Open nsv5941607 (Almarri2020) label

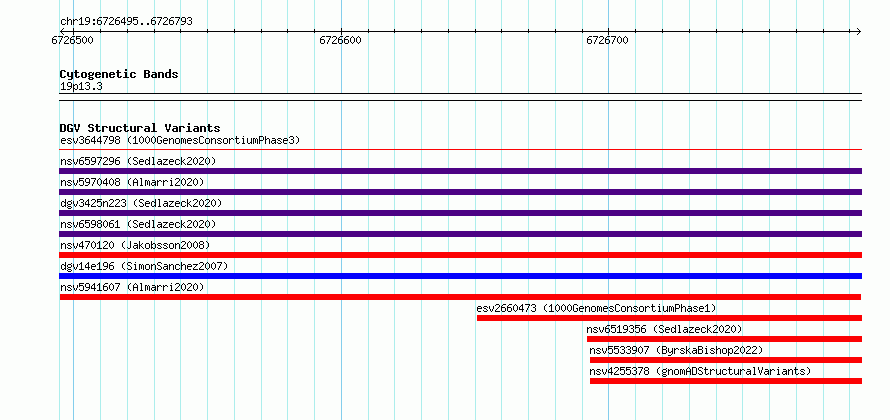(x=132, y=287)
